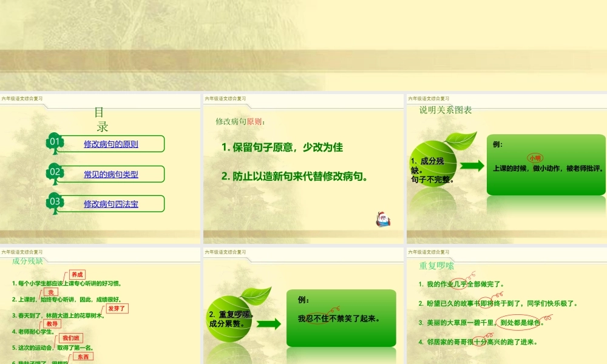Click the example box with 我忍不住不禁笑了起来
The width and height of the screenshot is (607, 364).
[x=341, y=318]
